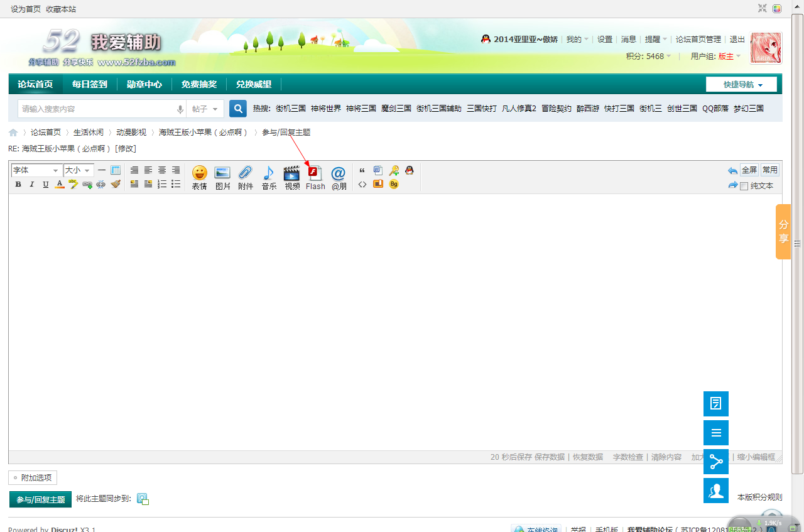This screenshot has width=804, height=532.
Task: Open the 兑换威望 tab
Action: (x=253, y=84)
